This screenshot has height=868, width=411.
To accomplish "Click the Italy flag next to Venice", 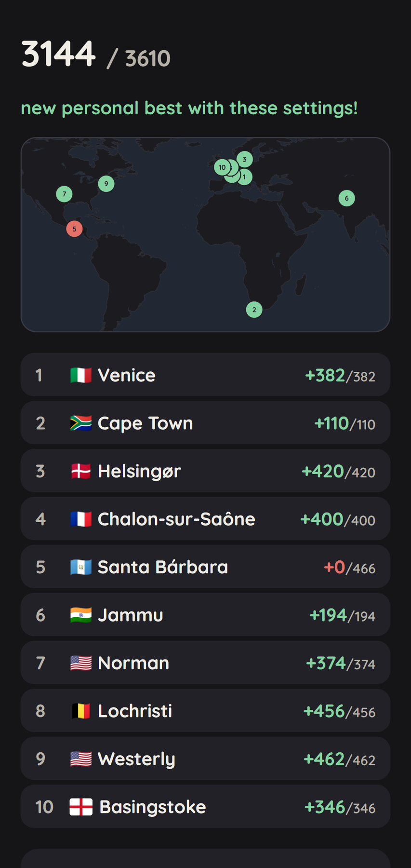I will click(81, 375).
